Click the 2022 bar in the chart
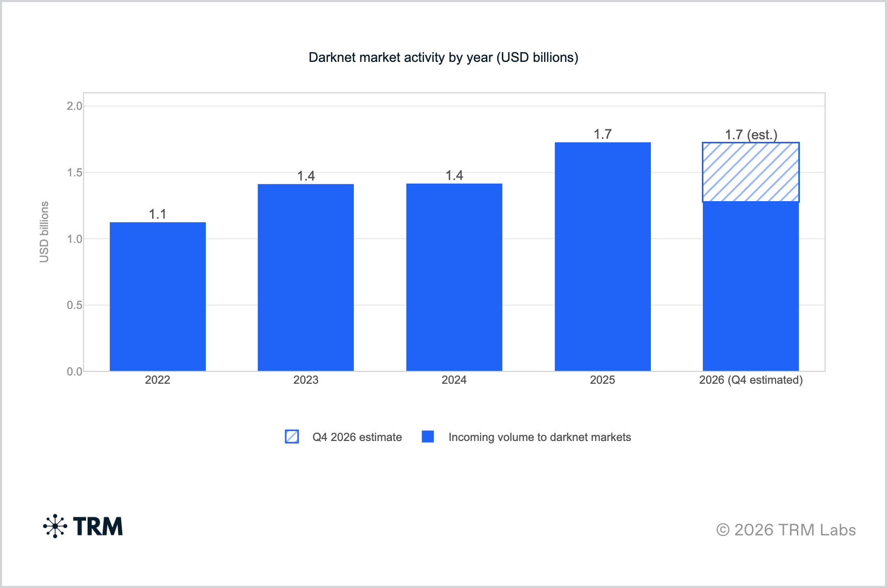This screenshot has height=588, width=887. 158,297
